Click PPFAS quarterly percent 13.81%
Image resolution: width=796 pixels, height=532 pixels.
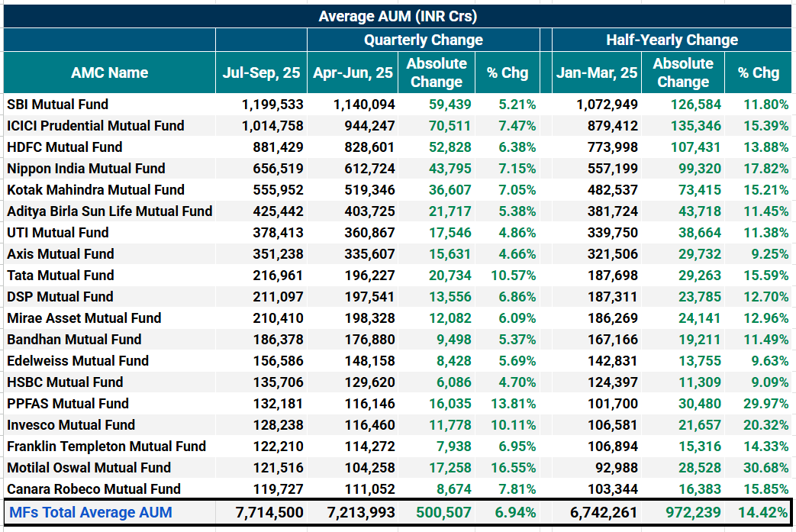513,404
